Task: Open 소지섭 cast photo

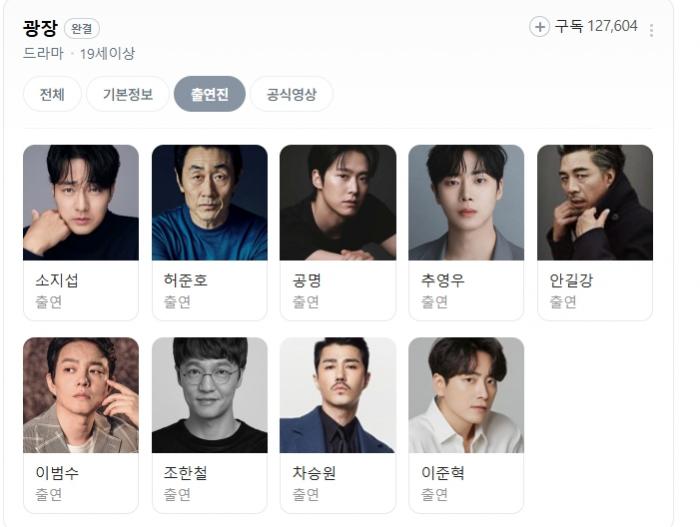Action: pyautogui.click(x=81, y=202)
